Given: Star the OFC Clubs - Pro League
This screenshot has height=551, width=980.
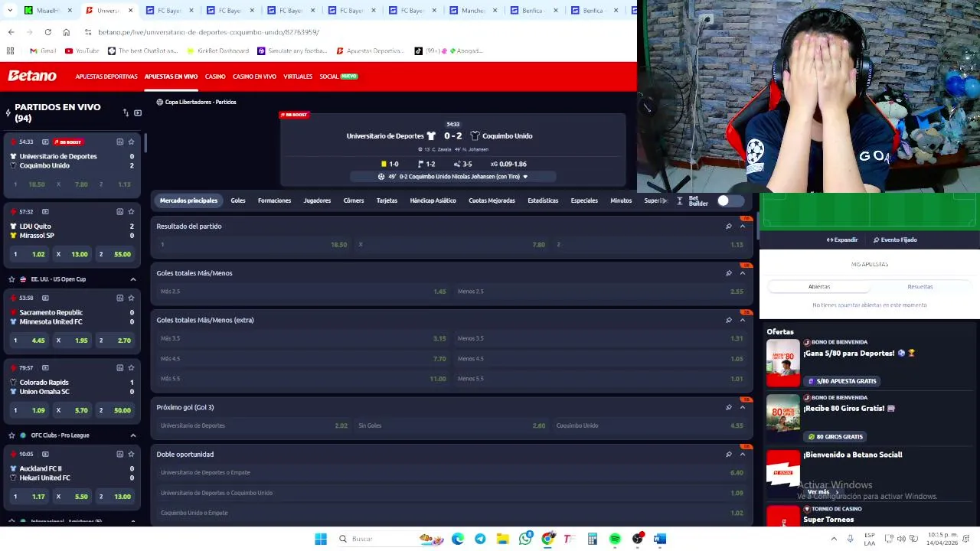Looking at the screenshot, I should [11, 435].
